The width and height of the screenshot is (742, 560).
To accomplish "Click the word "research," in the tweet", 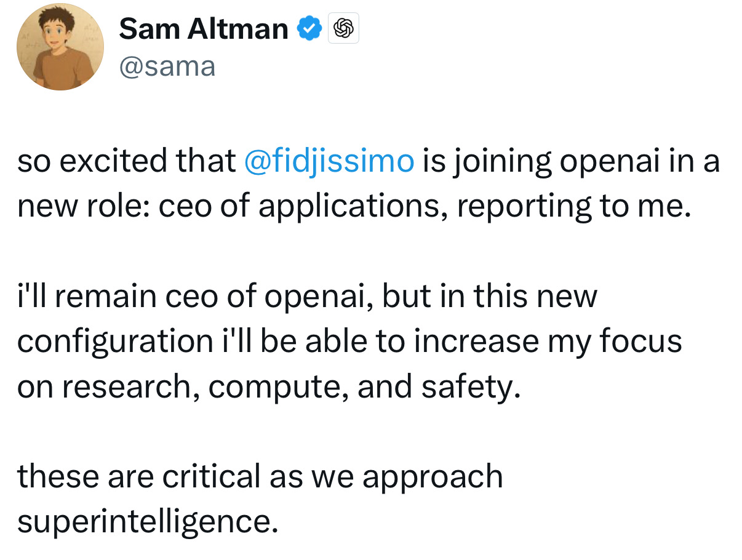I will point(134,386).
